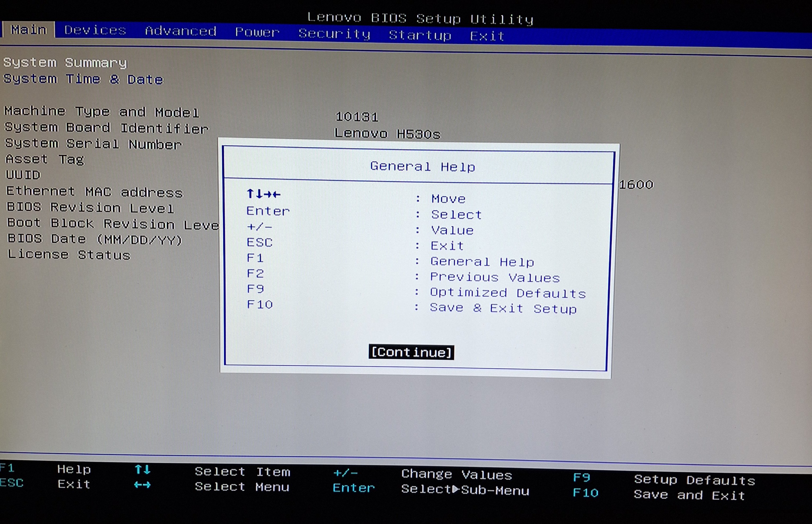Click the Boot Block Revision Level label
812x524 pixels.
point(113,224)
